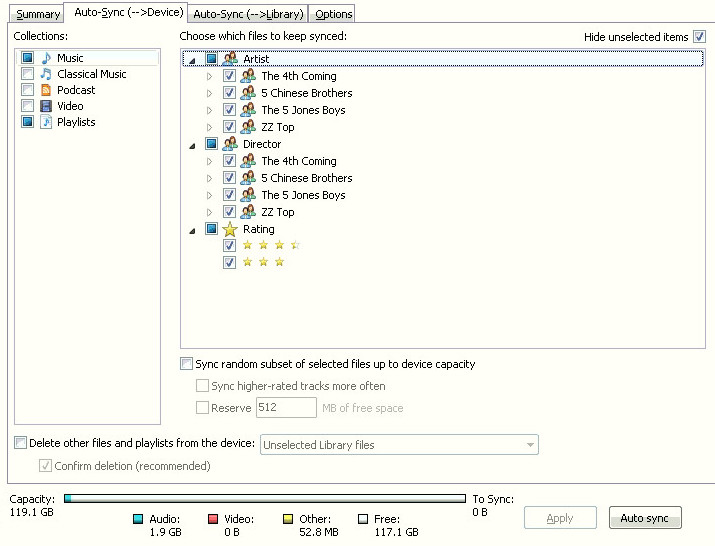Click the Auto sync button
Image resolution: width=715 pixels, height=546 pixels.
pyautogui.click(x=644, y=518)
